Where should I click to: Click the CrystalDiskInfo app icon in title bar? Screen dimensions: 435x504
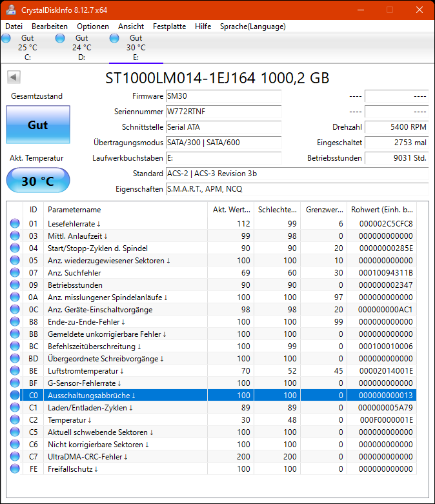point(11,10)
